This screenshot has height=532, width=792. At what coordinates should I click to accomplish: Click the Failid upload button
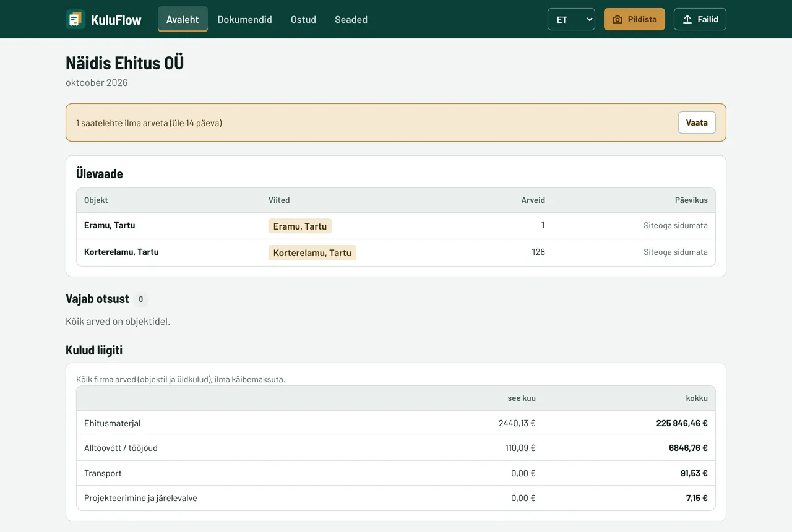coord(700,19)
